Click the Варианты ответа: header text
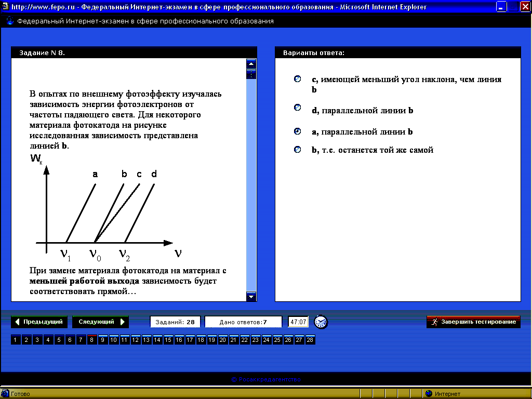This screenshot has height=399, width=532. pos(314,52)
